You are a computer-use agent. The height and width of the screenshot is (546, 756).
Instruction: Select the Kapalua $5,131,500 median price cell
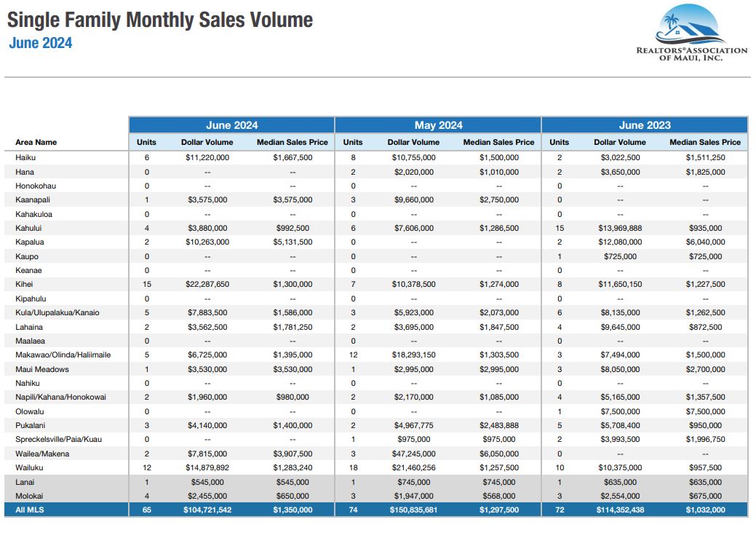coord(293,242)
